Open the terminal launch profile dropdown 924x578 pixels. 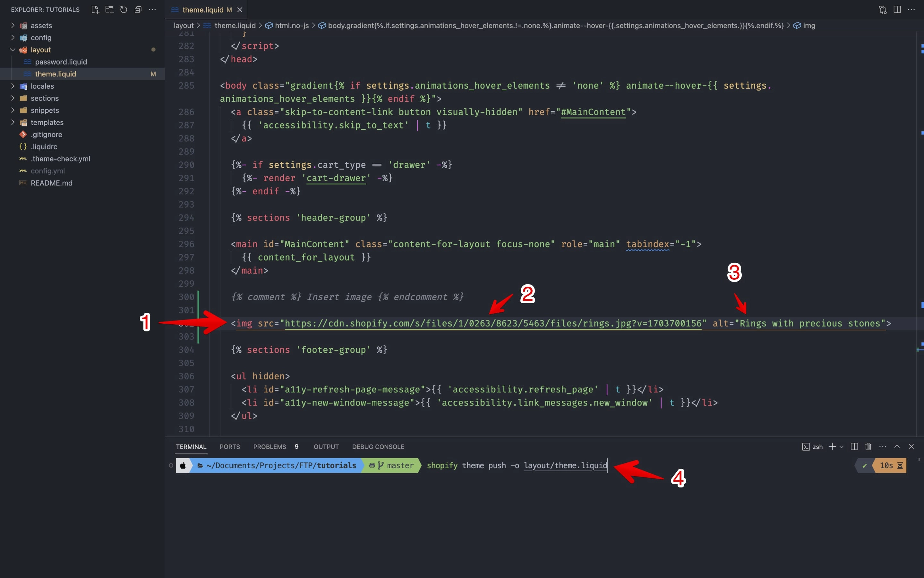841,446
